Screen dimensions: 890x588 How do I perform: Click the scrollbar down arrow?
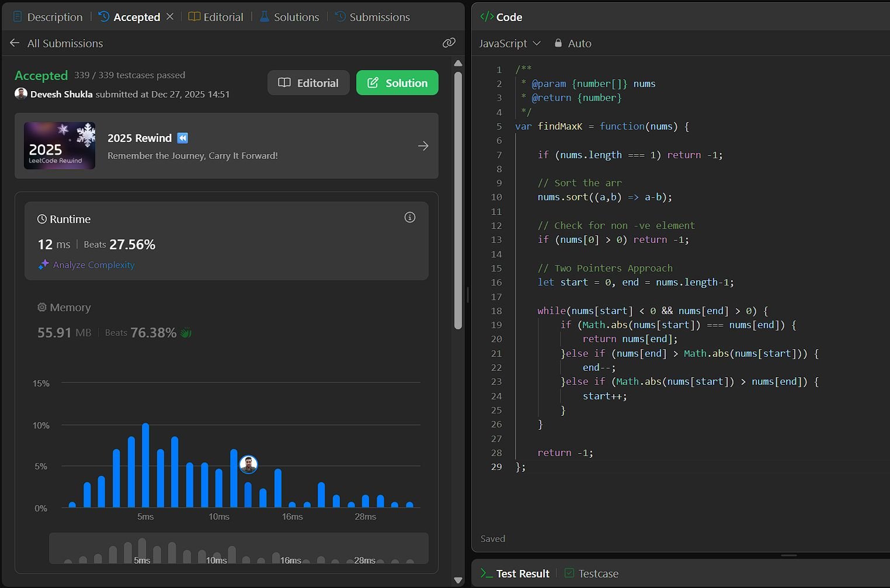458,580
